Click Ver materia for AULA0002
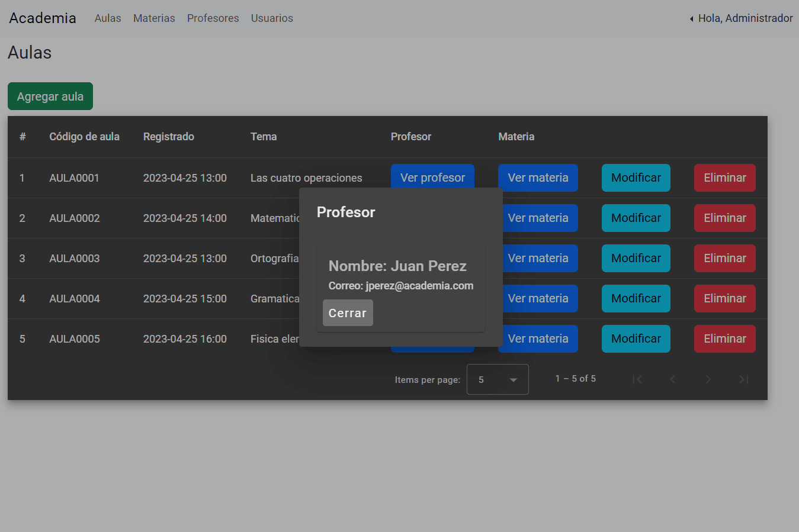Image resolution: width=799 pixels, height=532 pixels. click(540, 218)
